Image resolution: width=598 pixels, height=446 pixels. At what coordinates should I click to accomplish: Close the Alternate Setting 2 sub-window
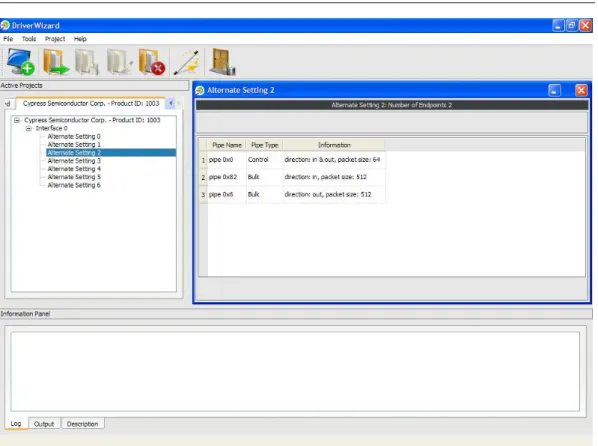tap(581, 90)
